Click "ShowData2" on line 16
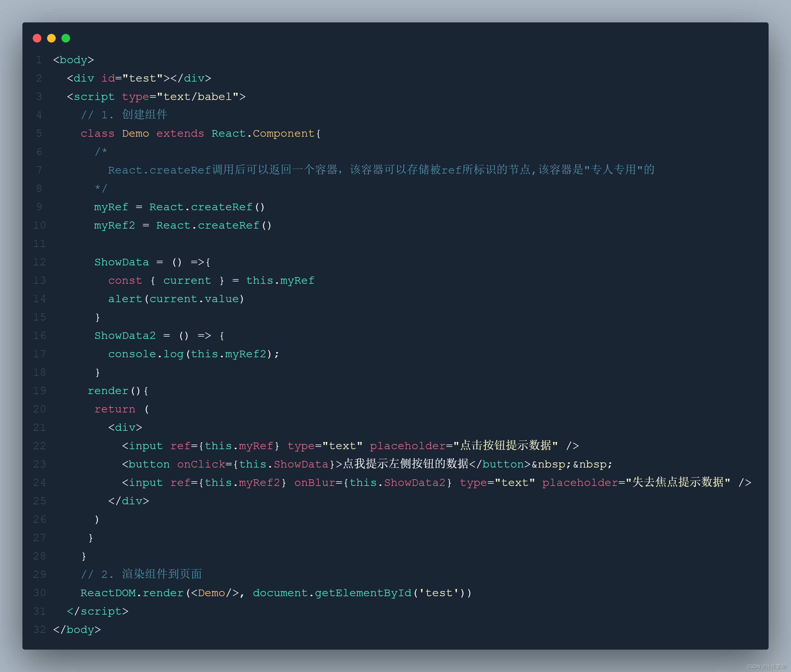Viewport: 791px width, 672px height. point(125,336)
